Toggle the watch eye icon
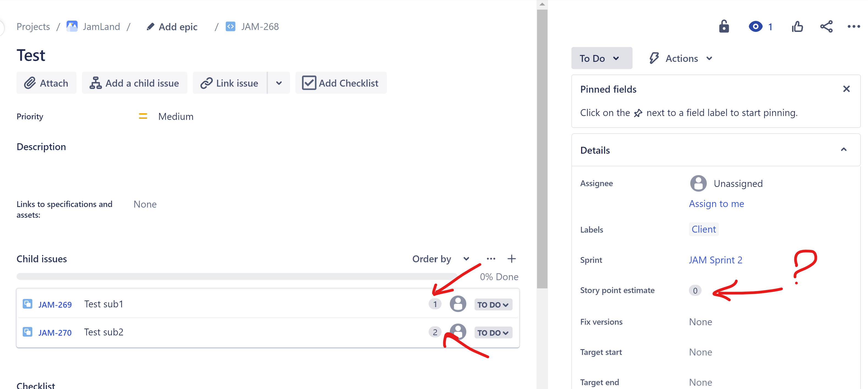Screen dimensions: 868x389 [x=755, y=27]
